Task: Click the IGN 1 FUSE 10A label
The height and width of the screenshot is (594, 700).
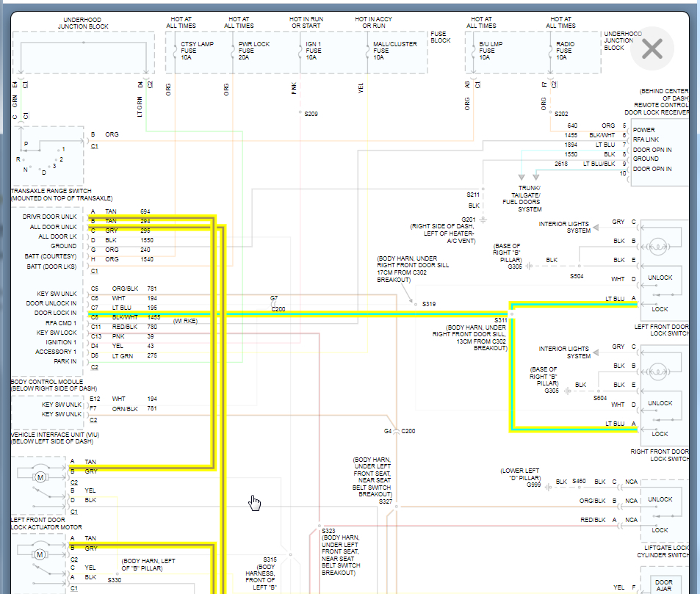Action: pos(314,51)
